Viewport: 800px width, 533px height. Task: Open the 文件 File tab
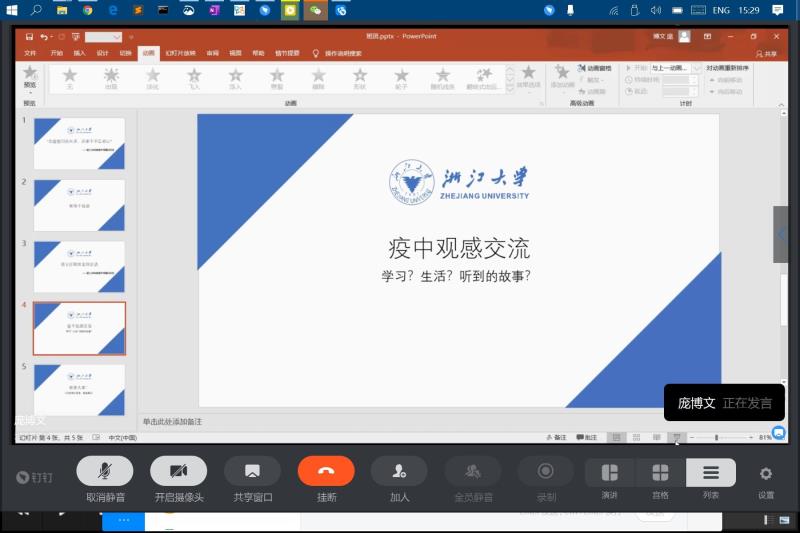tap(30, 53)
